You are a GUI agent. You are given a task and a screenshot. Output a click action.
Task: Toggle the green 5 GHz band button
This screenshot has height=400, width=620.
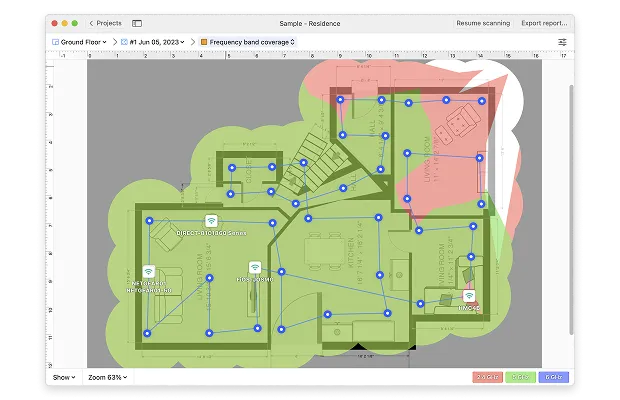[x=519, y=377]
